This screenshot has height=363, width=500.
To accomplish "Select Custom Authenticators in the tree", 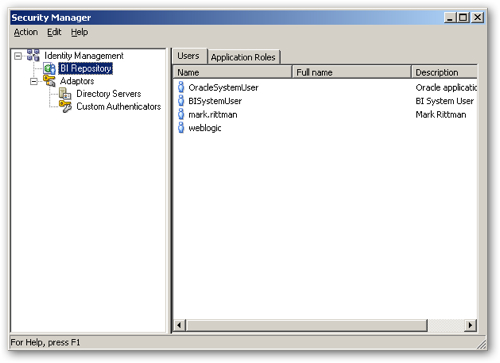I will (x=119, y=106).
